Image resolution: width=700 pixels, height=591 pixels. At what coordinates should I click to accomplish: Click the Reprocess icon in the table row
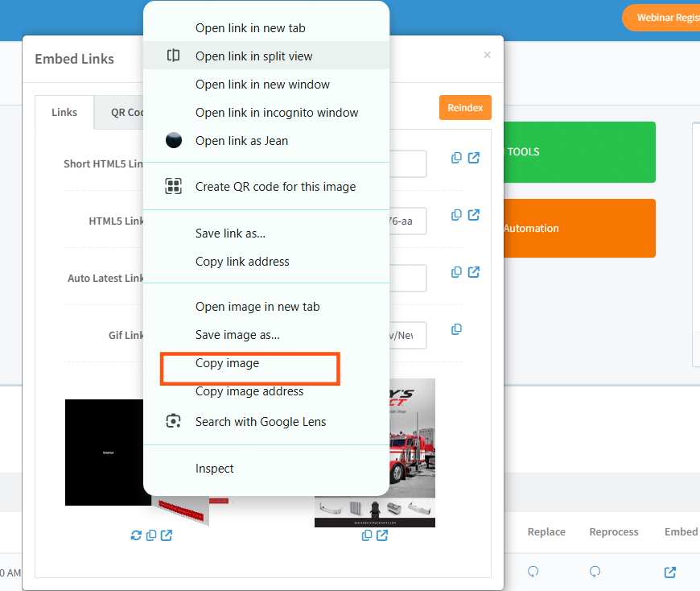[595, 572]
